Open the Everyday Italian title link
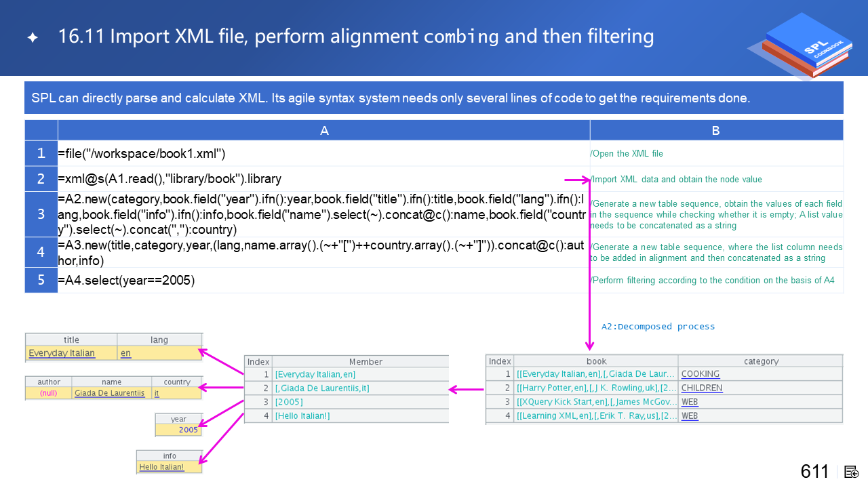 click(x=62, y=353)
